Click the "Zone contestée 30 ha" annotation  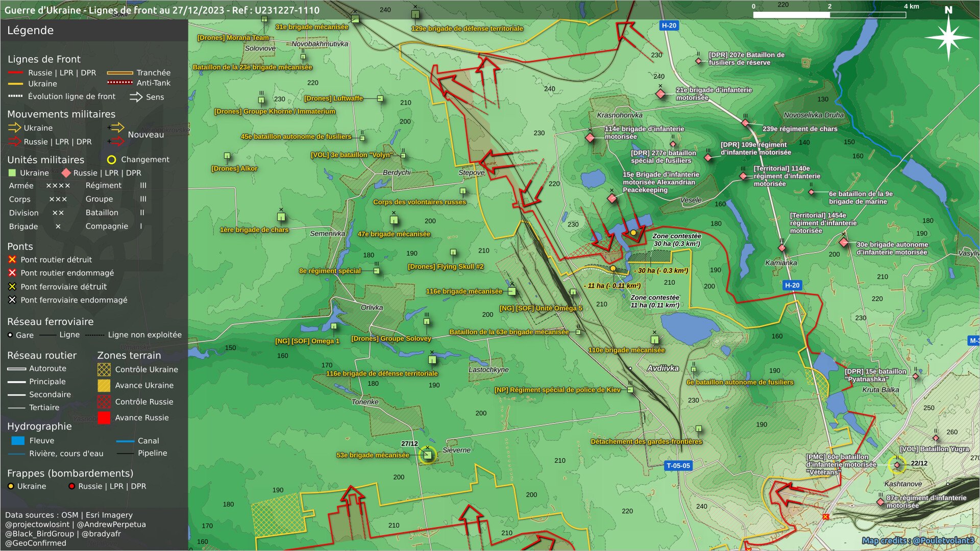point(677,240)
